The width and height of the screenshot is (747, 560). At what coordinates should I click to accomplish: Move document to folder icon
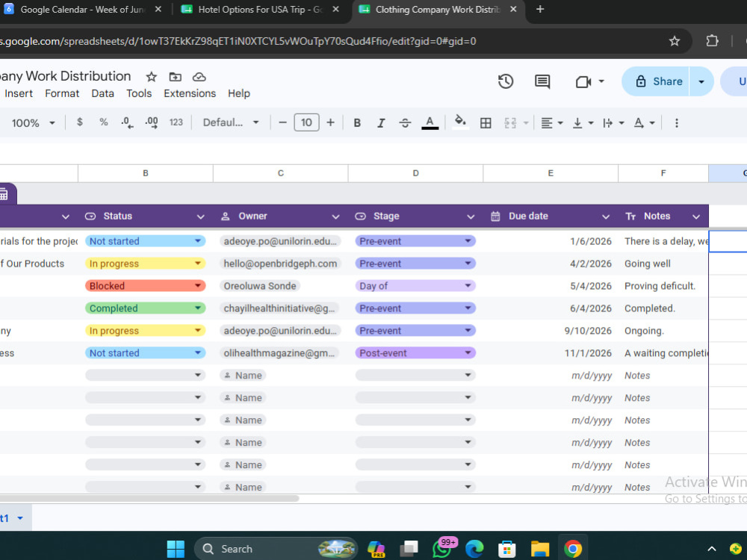click(x=176, y=77)
